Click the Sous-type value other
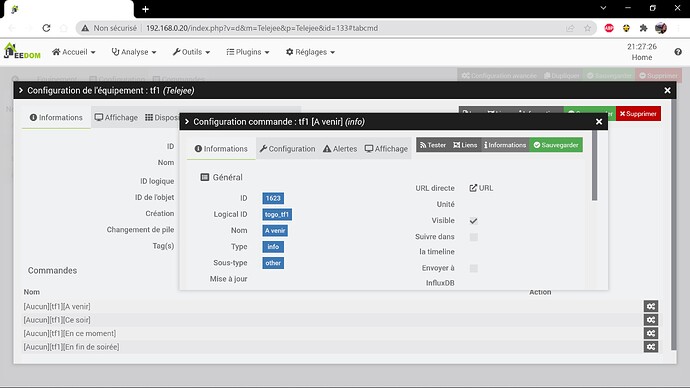Screen dimensions: 690x388 point(273,263)
